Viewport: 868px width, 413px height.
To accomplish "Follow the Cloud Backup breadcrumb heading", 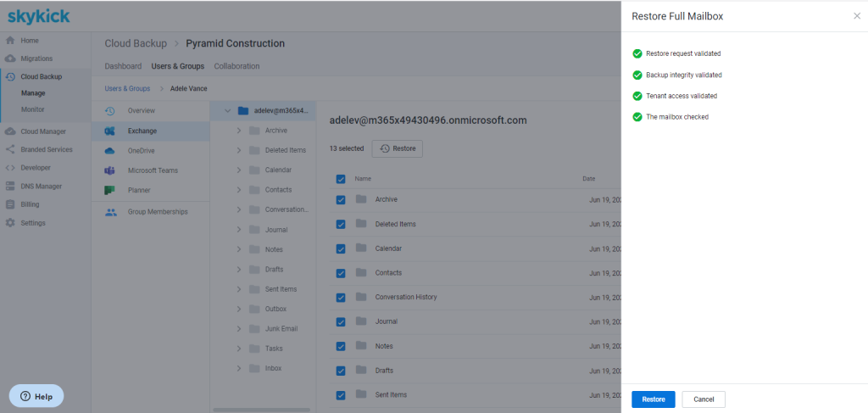I will tap(136, 43).
